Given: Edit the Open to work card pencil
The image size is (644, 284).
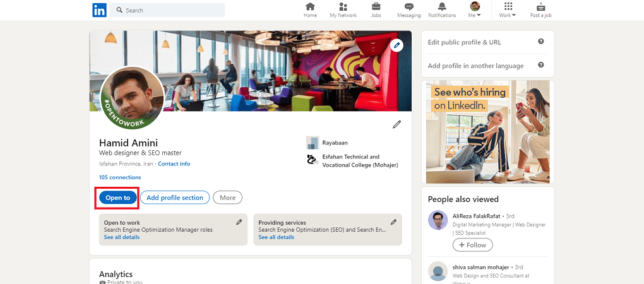Looking at the screenshot, I should tap(239, 222).
